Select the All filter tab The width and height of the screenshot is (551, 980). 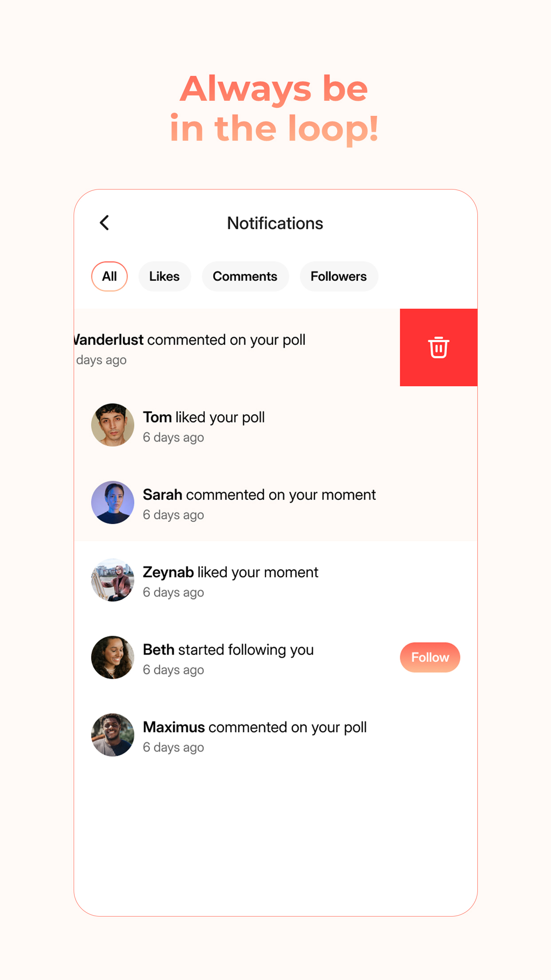click(x=109, y=277)
